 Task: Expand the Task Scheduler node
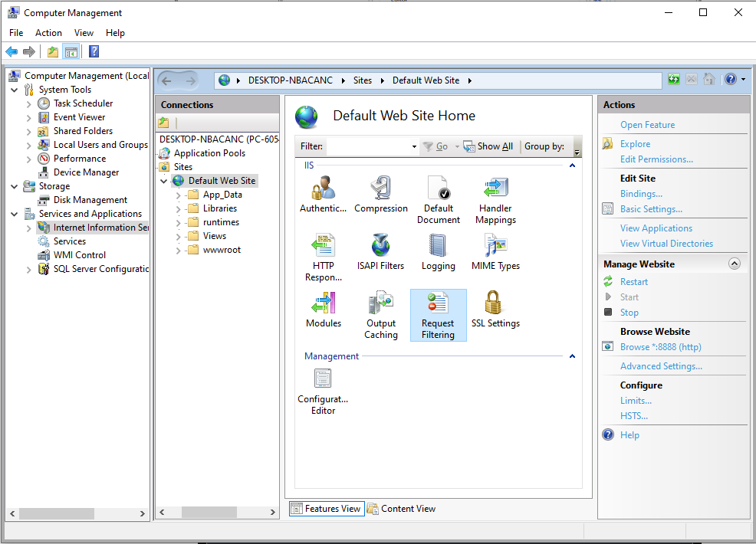coord(29,104)
